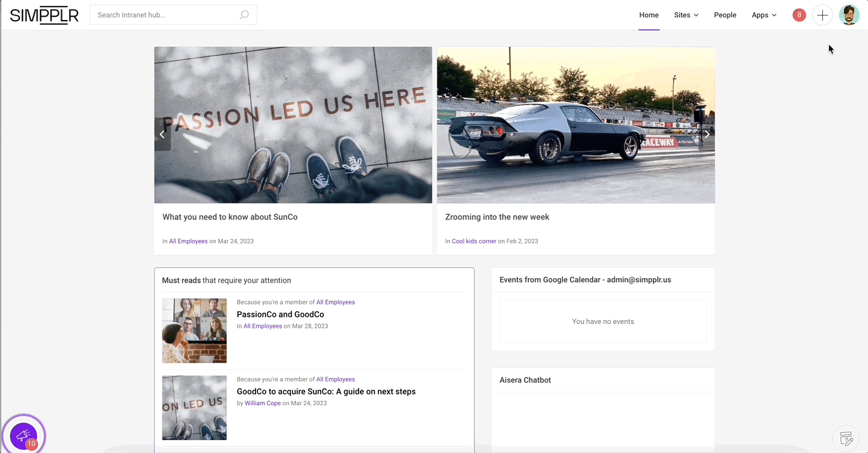Click the PassionCo and GoodCo thumbnail
The width and height of the screenshot is (868, 453).
pos(194,330)
